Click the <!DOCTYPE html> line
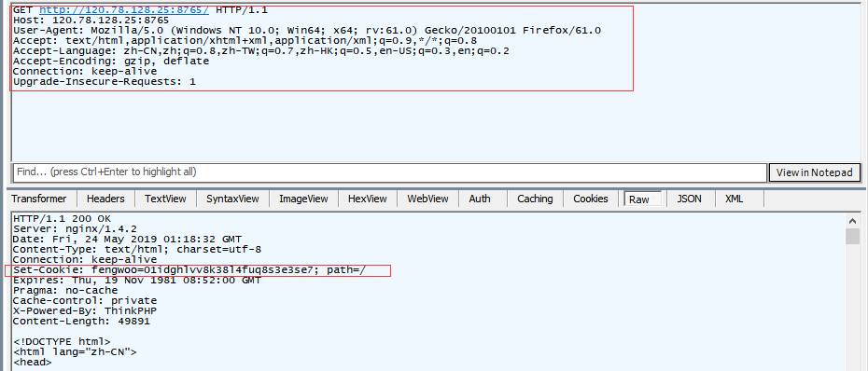 click(x=62, y=341)
